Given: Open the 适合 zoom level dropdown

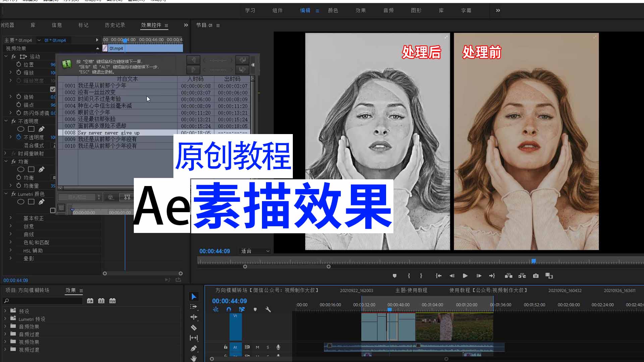Looking at the screenshot, I should point(255,251).
